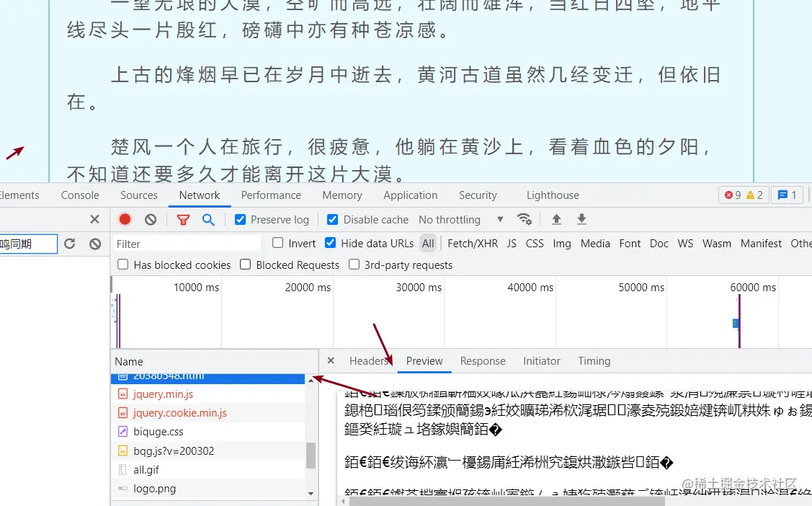This screenshot has height=506, width=812.
Task: Show the request Headers tab
Action: coord(369,361)
